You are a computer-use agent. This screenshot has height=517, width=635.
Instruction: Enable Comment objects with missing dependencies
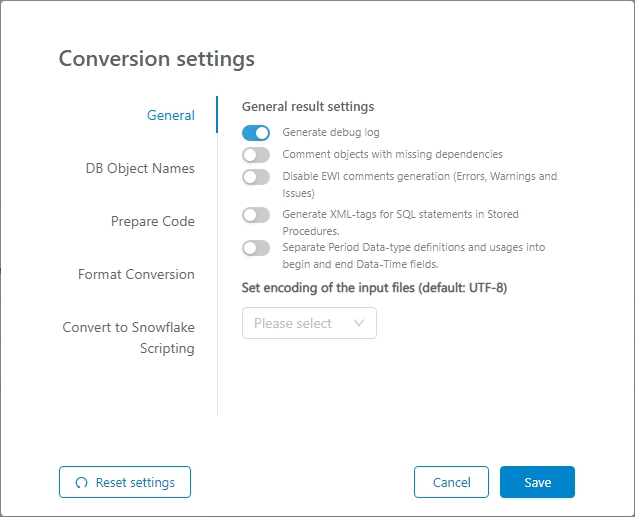coord(256,155)
